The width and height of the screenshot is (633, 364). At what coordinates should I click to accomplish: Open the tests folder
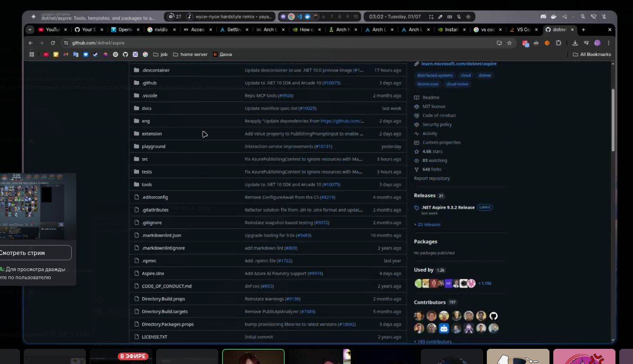point(147,172)
